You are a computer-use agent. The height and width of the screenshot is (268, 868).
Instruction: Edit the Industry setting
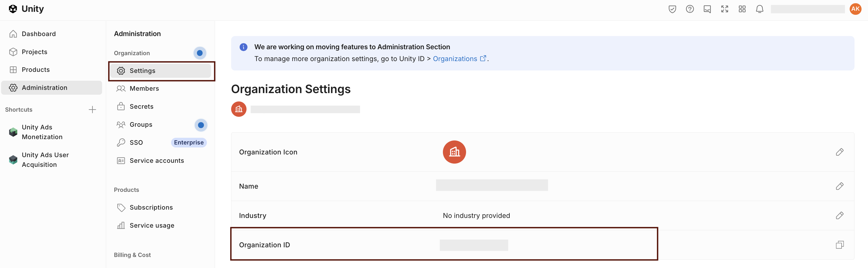pos(839,216)
